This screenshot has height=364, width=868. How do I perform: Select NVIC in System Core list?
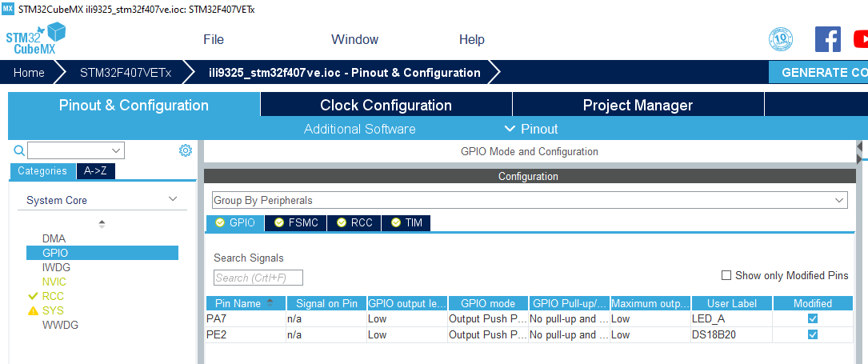tap(54, 282)
